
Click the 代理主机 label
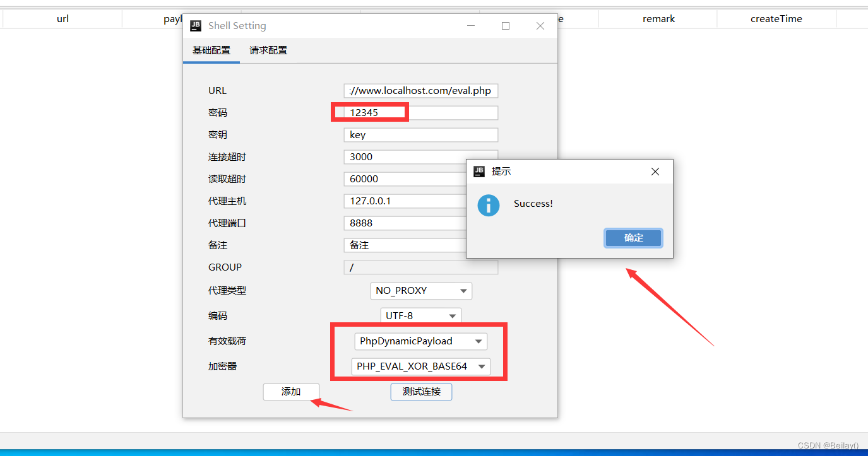tap(227, 201)
